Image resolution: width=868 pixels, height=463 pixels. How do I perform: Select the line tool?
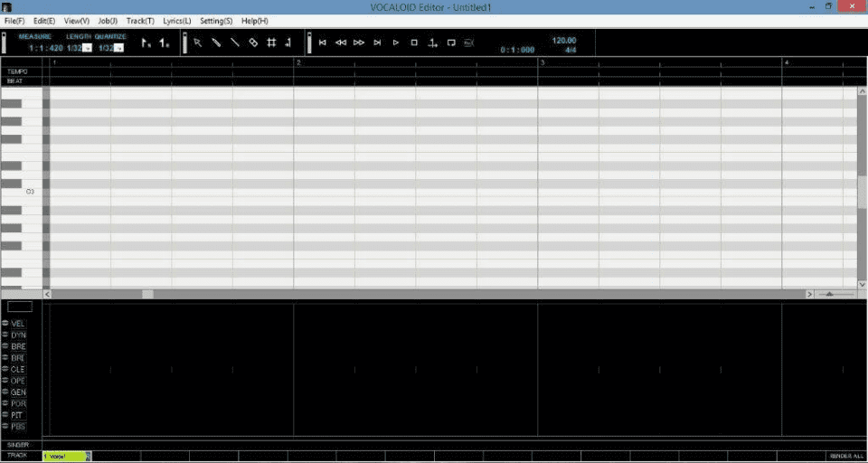tap(235, 43)
